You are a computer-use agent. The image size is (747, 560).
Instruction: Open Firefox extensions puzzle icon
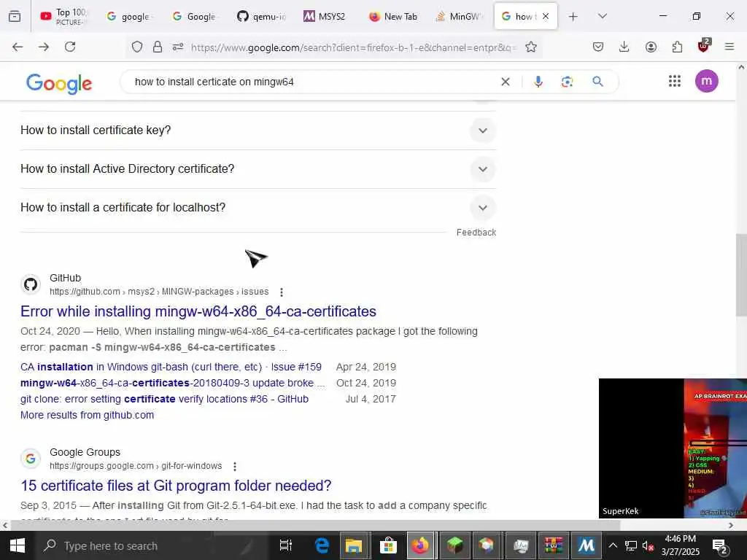pyautogui.click(x=677, y=47)
